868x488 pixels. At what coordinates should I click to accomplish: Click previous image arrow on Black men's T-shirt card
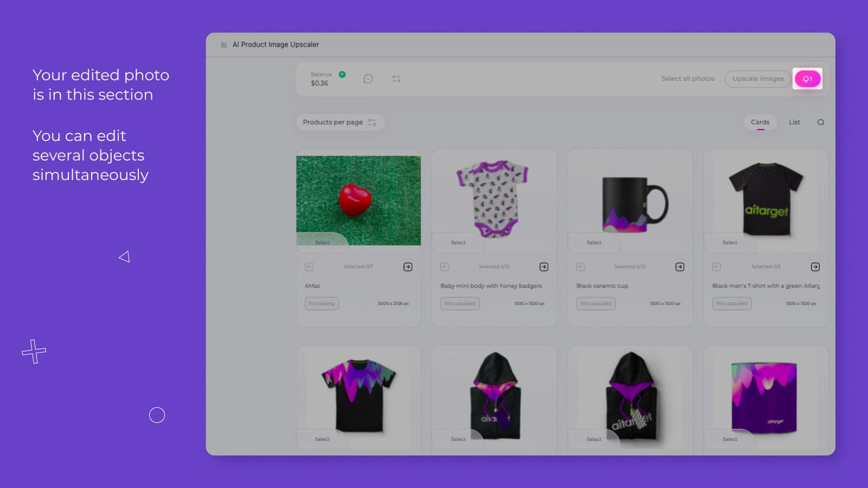pos(717,267)
